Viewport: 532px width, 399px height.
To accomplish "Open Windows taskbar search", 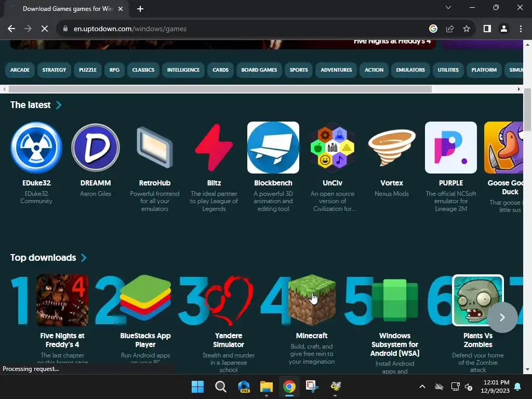I will pyautogui.click(x=220, y=387).
